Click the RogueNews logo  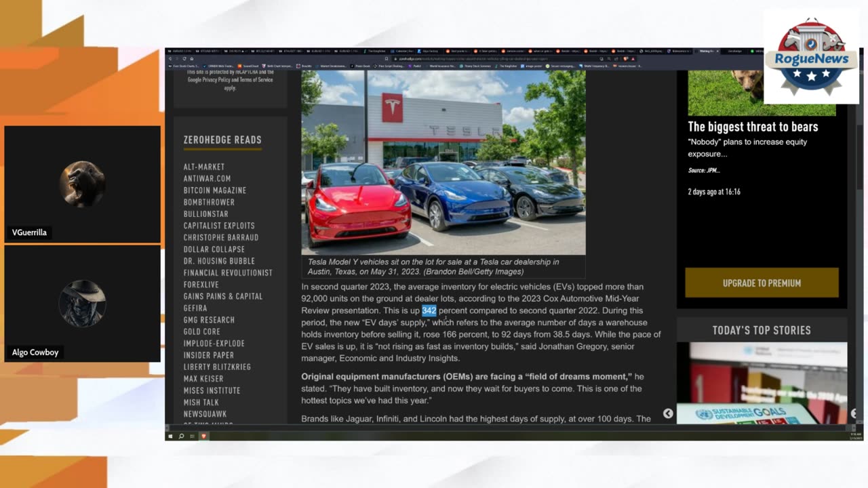[x=811, y=56]
